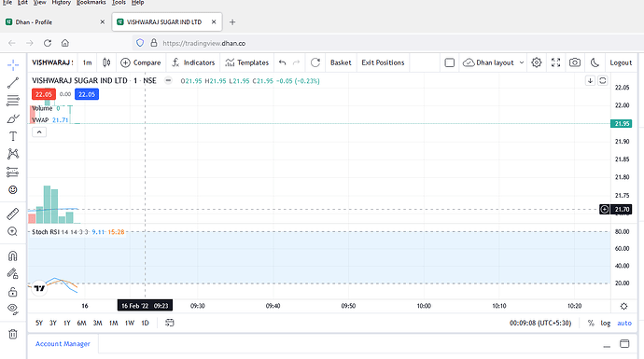Select the 3M date range
Screen dimensions: 644x359
click(97, 323)
